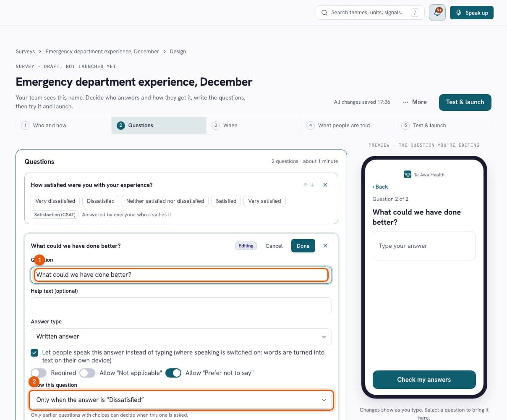Screen dimensions: 507x420
Task: Click the "Very satisfied" choice chip
Action: pos(265,201)
